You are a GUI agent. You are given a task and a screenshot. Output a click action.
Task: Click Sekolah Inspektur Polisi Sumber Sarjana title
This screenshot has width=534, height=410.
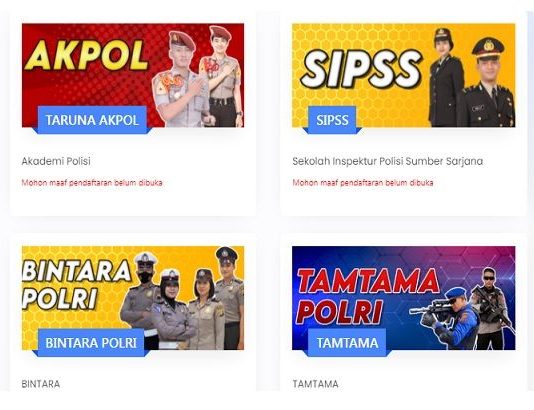pyautogui.click(x=388, y=161)
